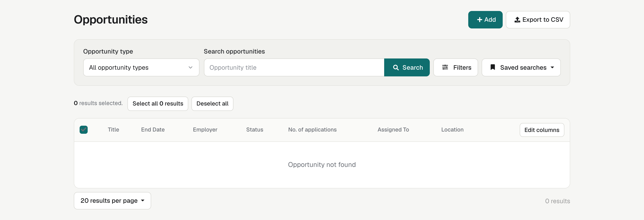Sort by the Title column header
Viewport: 644px width, 220px height.
coord(113,129)
